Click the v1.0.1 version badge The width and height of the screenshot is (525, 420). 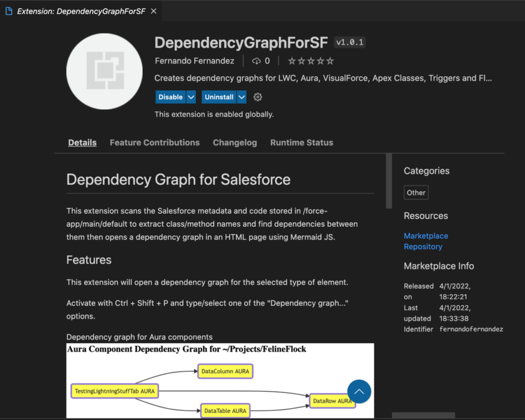pos(350,43)
